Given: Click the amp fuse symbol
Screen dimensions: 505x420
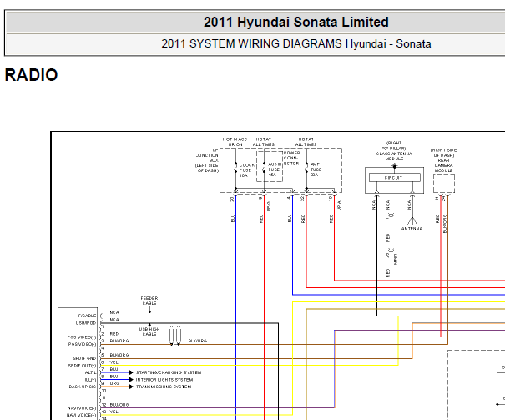Looking at the screenshot, I should point(306,168).
